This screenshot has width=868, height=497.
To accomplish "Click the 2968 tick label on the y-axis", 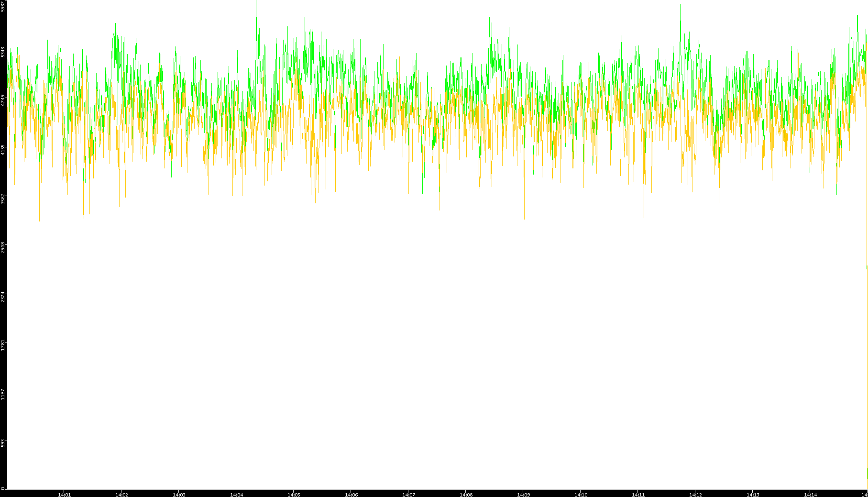I will point(3,247).
